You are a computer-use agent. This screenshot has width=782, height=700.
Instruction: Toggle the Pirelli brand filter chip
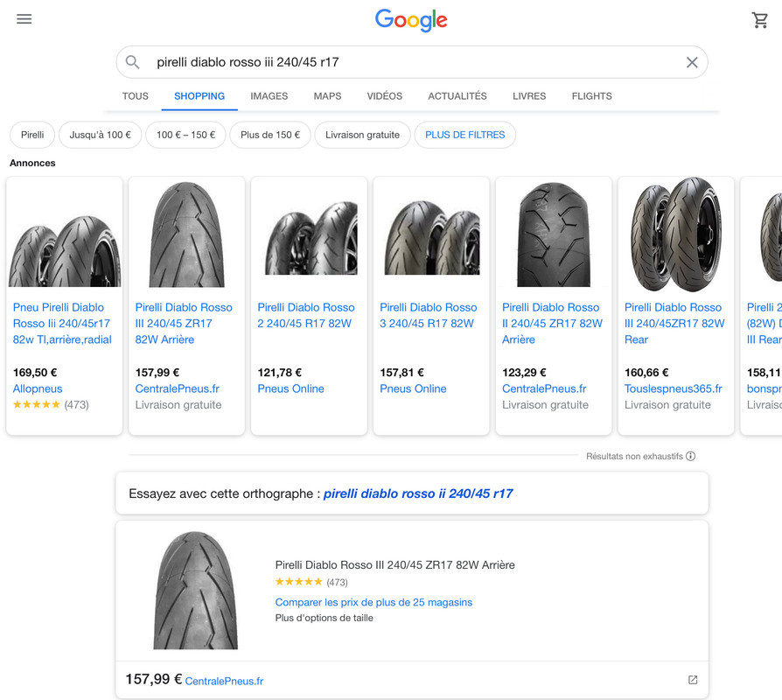click(x=32, y=135)
